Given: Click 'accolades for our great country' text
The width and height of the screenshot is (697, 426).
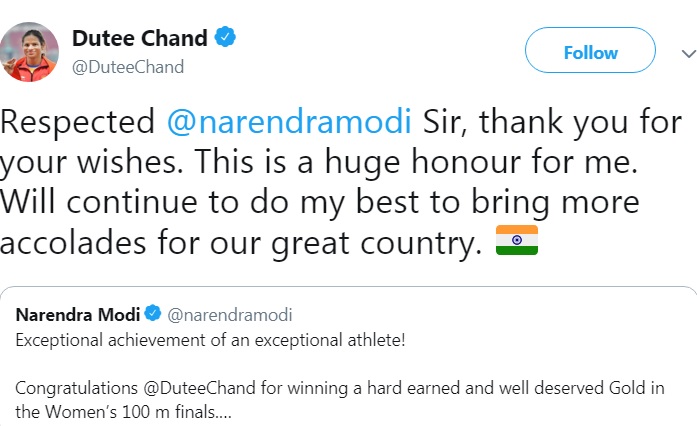Looking at the screenshot, I should pyautogui.click(x=241, y=244).
